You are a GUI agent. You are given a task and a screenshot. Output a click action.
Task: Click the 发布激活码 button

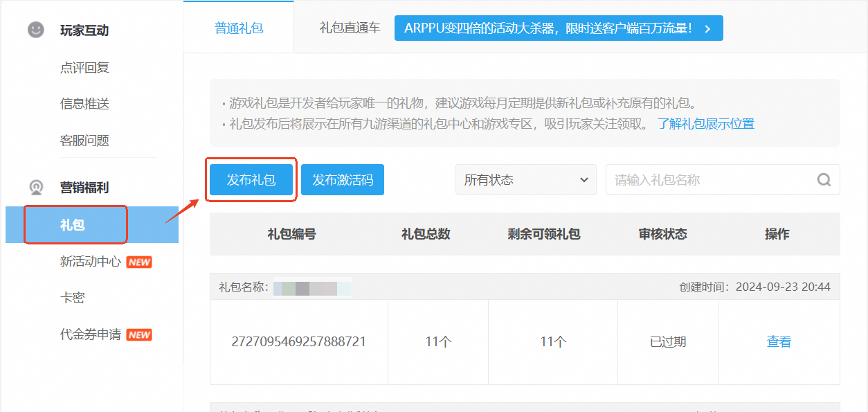pyautogui.click(x=343, y=180)
